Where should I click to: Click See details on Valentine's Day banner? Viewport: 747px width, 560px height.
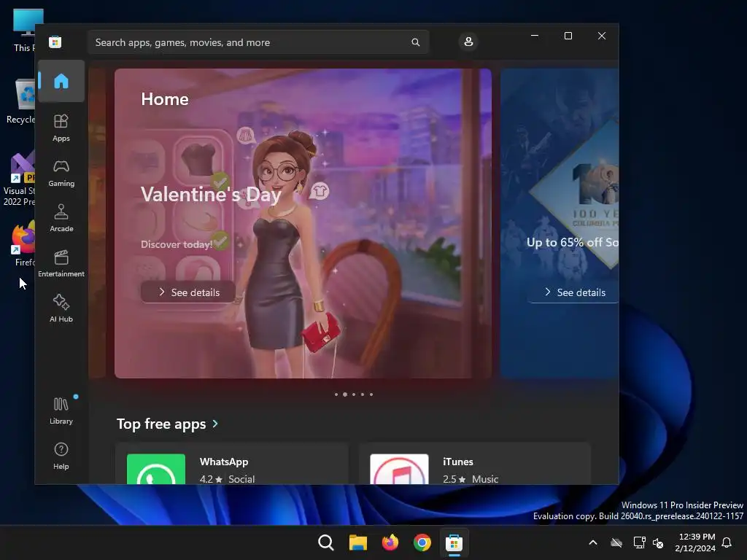coord(188,292)
